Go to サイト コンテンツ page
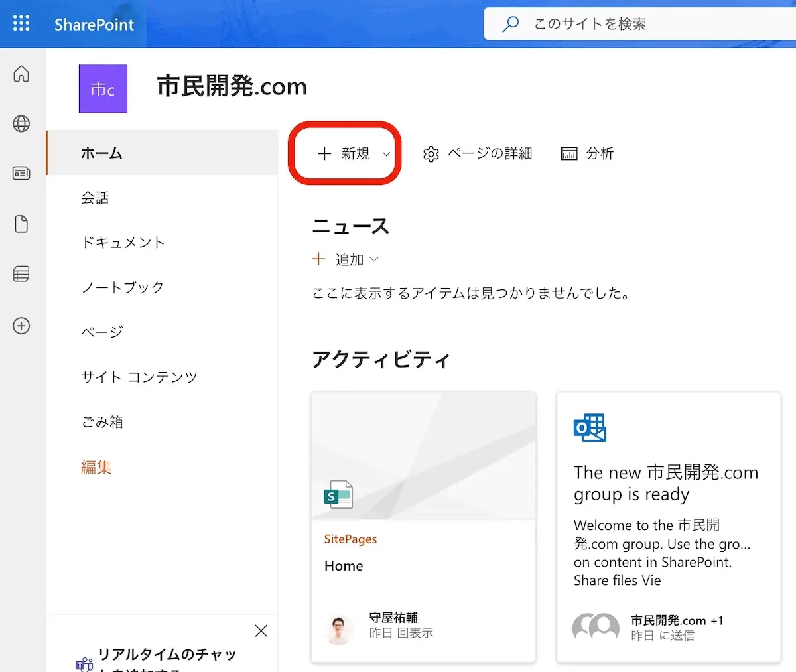 139,377
